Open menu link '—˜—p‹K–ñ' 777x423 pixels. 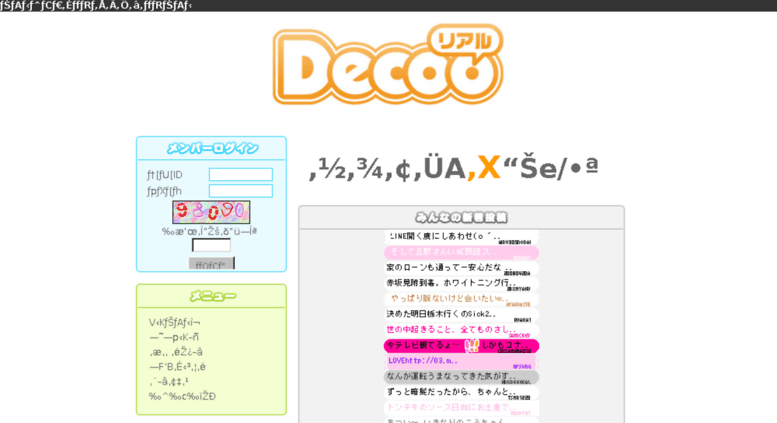coord(174,337)
